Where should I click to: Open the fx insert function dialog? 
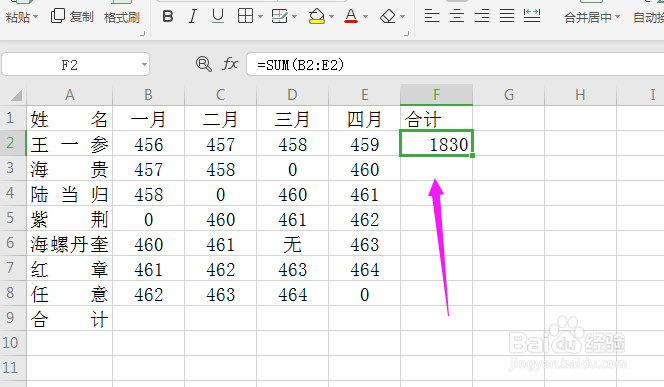pyautogui.click(x=230, y=64)
